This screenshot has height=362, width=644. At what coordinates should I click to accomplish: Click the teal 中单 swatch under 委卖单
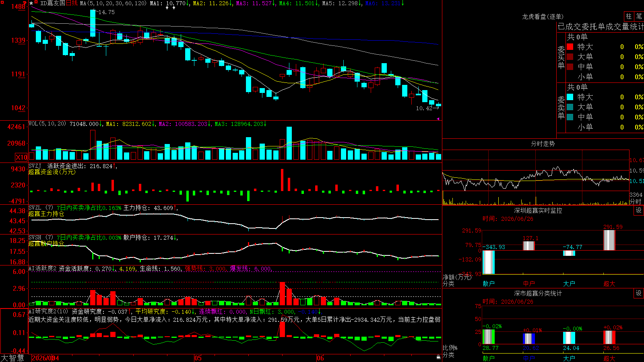570,117
